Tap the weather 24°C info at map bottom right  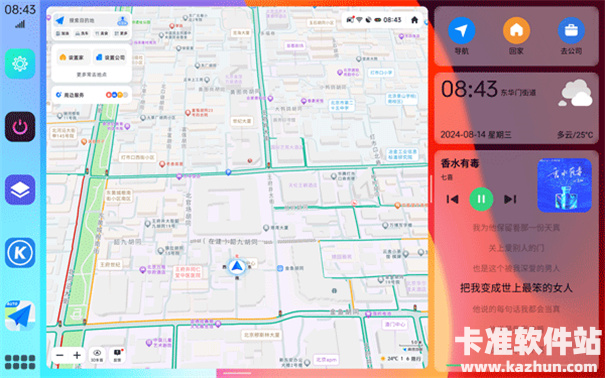(x=402, y=358)
